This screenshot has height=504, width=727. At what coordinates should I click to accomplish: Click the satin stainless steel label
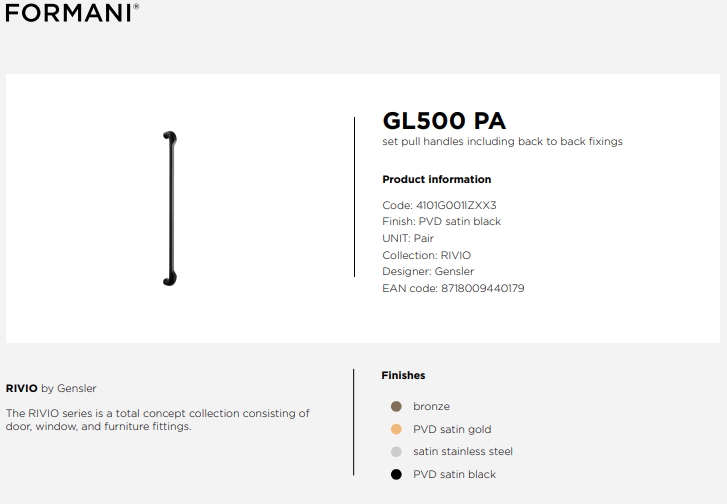pos(463,452)
